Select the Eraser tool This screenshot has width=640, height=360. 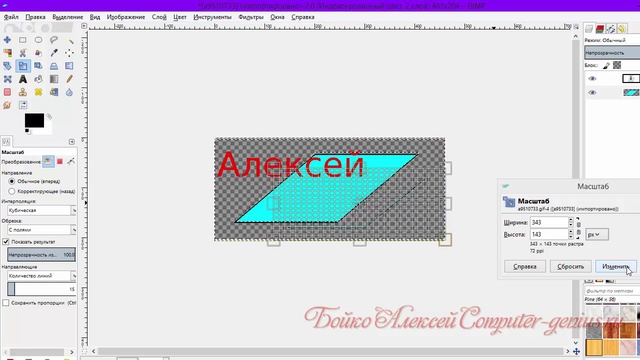(x=7, y=92)
